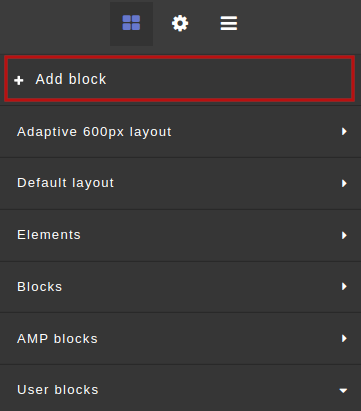The width and height of the screenshot is (361, 411).
Task: Expand the Elements section arrow
Action: (344, 235)
